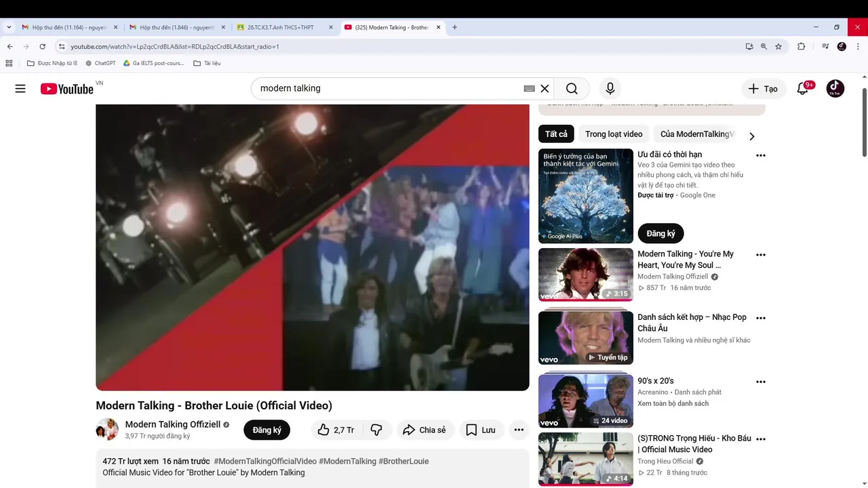Bookmark this page with star icon
868x488 pixels.
(x=778, y=47)
